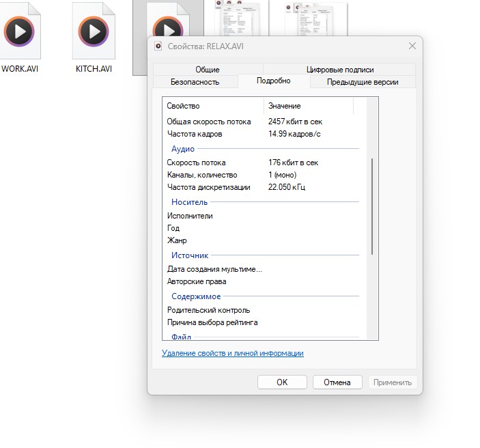The height and width of the screenshot is (448, 480).
Task: Select the Исполнители property row
Action: (x=264, y=216)
